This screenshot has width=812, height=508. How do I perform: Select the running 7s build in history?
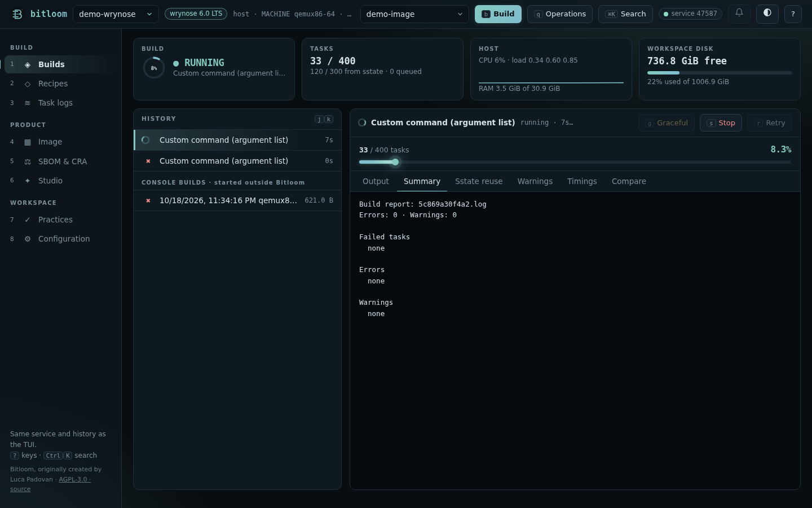[237, 140]
